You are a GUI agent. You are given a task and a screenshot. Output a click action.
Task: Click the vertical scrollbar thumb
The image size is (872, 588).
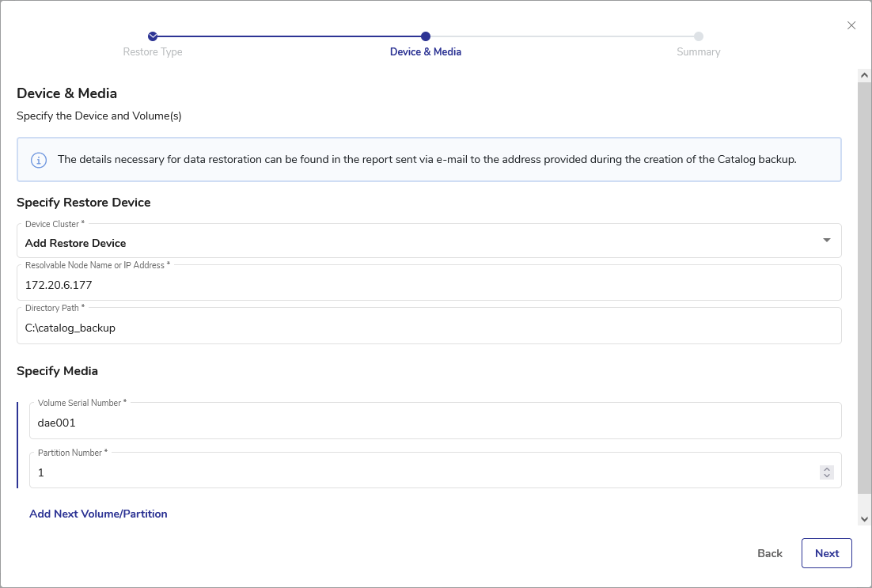(864, 285)
